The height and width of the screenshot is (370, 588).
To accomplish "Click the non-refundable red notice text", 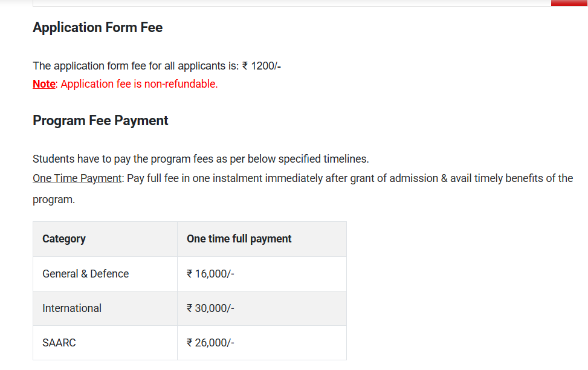I will 140,84.
